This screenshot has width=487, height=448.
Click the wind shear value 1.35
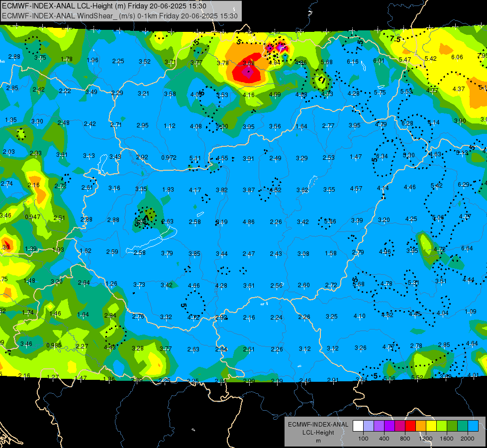pyautogui.click(x=11, y=119)
